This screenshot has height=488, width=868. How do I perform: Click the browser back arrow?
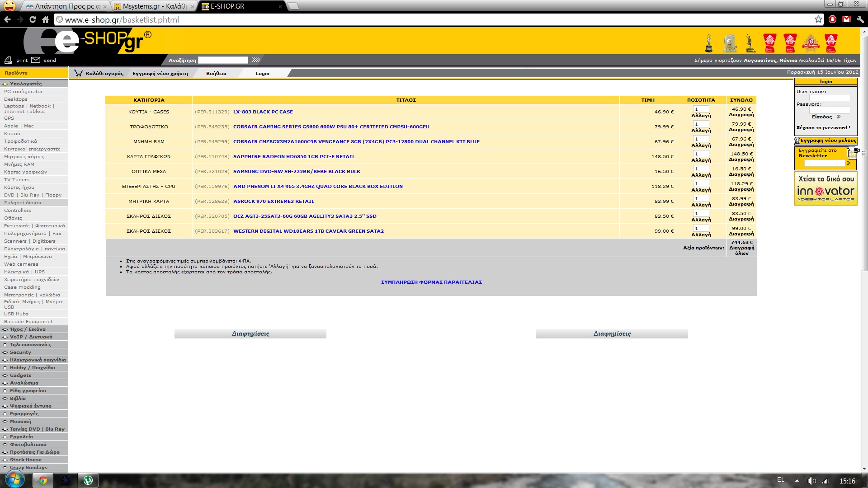[x=7, y=19]
